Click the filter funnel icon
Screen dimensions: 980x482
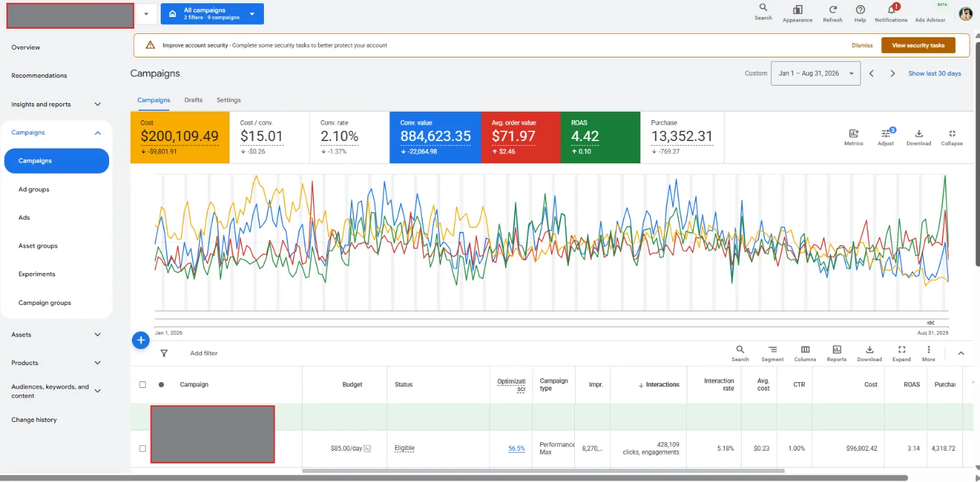(x=164, y=353)
